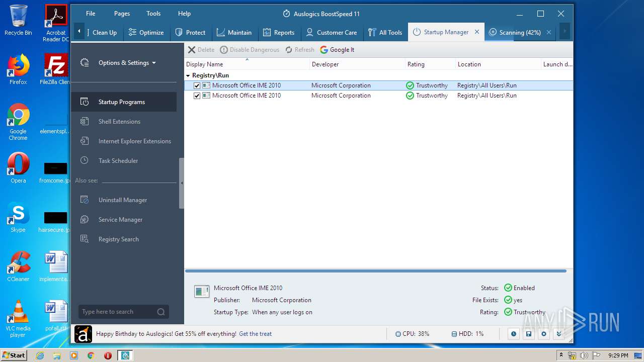
Task: Open Internet Explorer Extensions section
Action: point(124,141)
